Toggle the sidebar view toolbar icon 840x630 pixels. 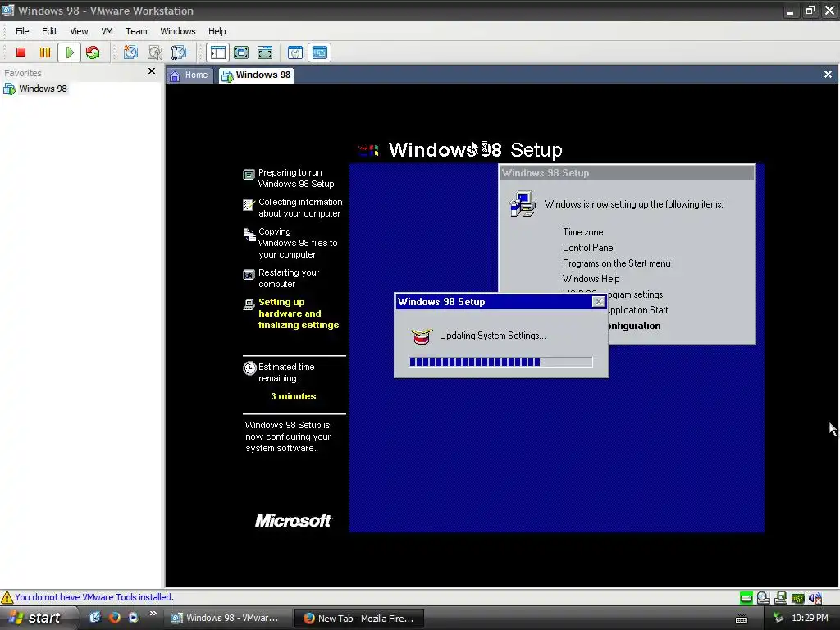(x=217, y=52)
